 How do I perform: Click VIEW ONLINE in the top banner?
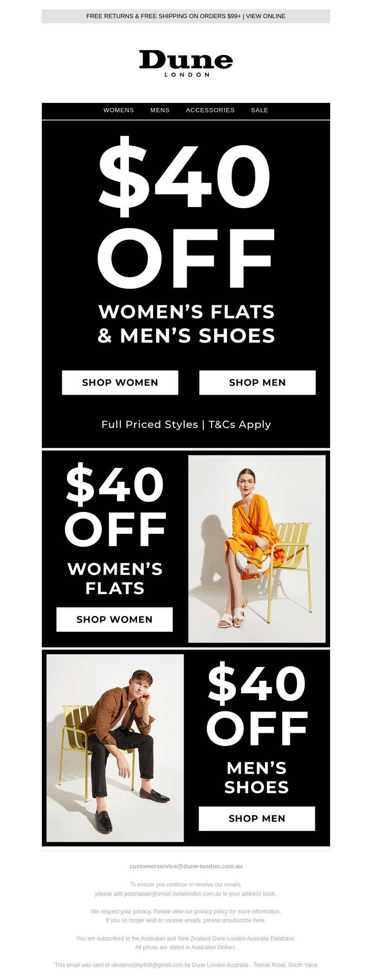click(x=266, y=16)
